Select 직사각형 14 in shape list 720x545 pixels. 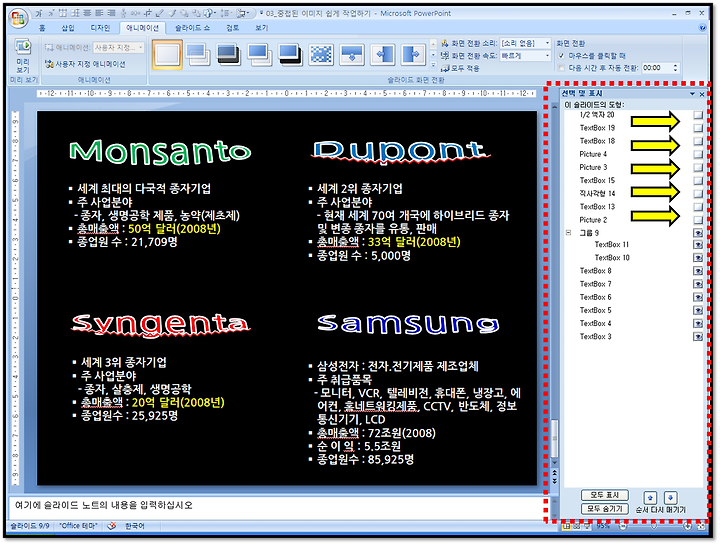(x=597, y=193)
